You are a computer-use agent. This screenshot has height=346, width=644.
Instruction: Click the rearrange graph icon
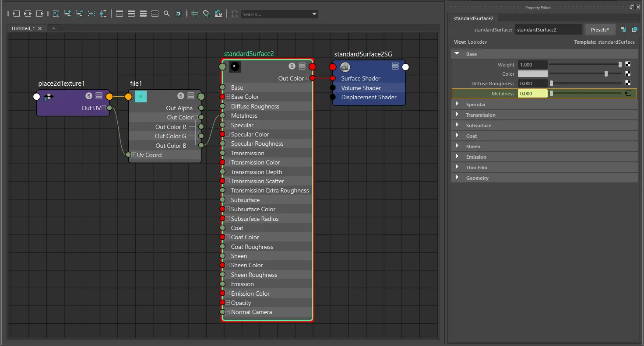point(91,14)
